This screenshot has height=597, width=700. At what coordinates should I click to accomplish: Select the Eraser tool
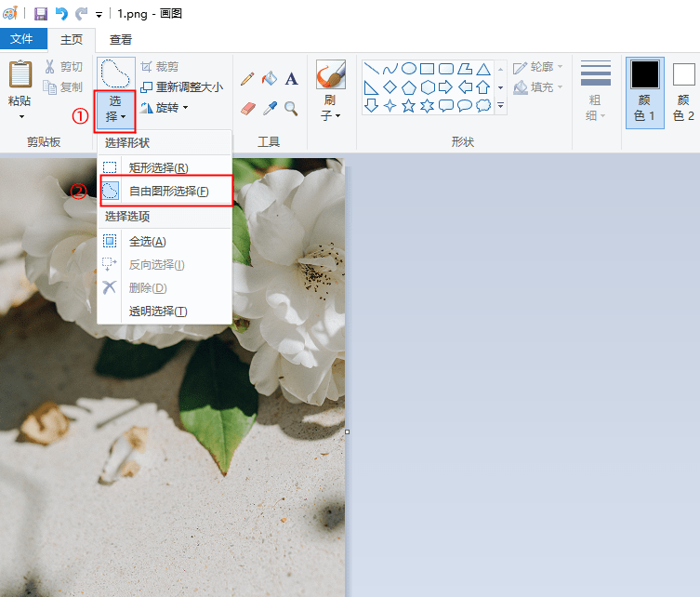(247, 108)
